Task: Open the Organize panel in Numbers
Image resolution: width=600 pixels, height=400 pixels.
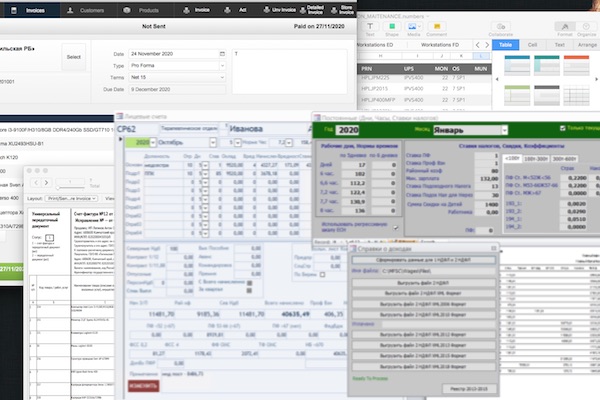Action: pos(586,26)
